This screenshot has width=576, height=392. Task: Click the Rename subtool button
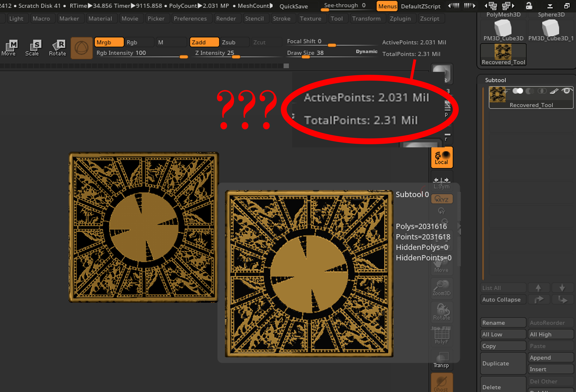click(503, 323)
